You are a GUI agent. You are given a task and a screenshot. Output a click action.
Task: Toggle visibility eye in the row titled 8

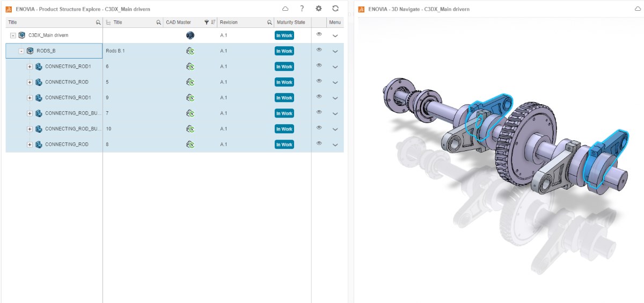pos(319,143)
